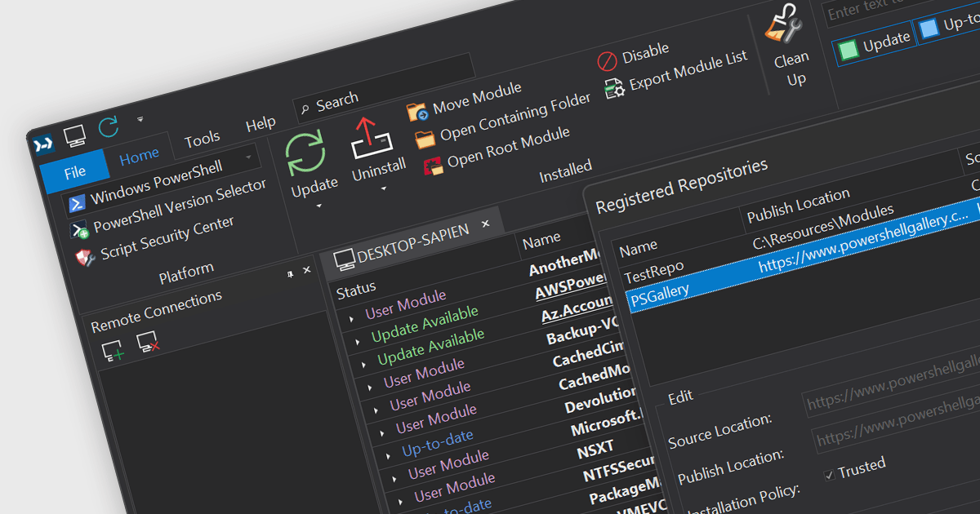Click the Update button label
This screenshot has height=514, width=980.
tap(314, 187)
